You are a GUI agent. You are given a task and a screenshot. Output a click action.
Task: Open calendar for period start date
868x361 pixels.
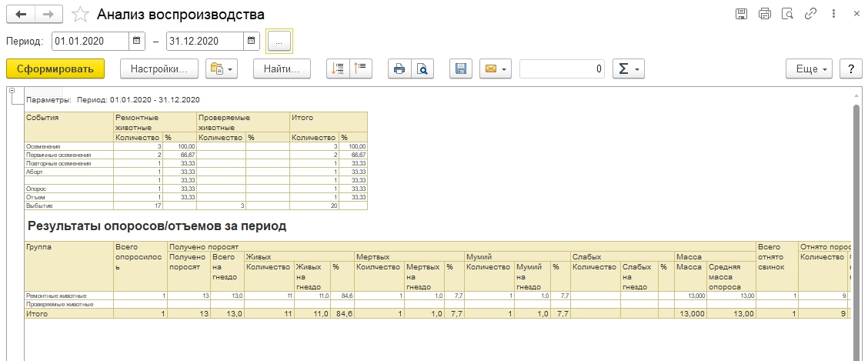tap(137, 41)
